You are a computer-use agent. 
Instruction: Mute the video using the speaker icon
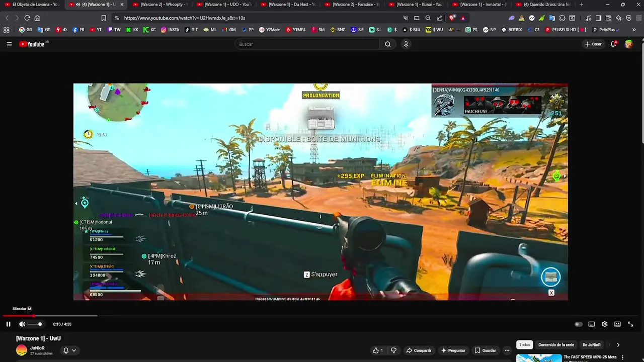tap(22, 324)
